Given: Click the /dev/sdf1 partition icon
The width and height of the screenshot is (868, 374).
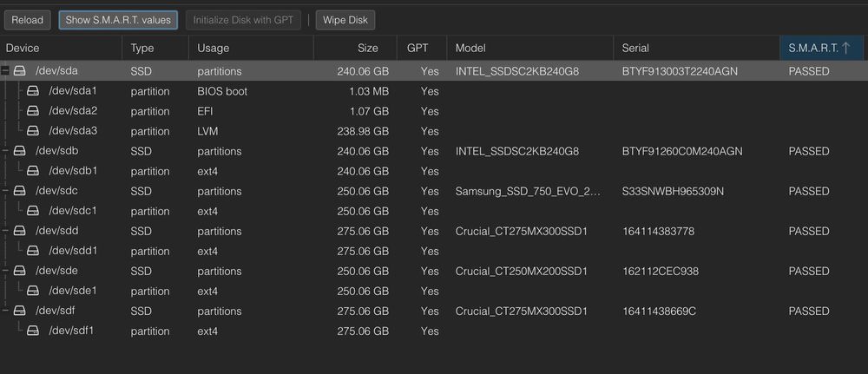Looking at the screenshot, I should [x=33, y=331].
